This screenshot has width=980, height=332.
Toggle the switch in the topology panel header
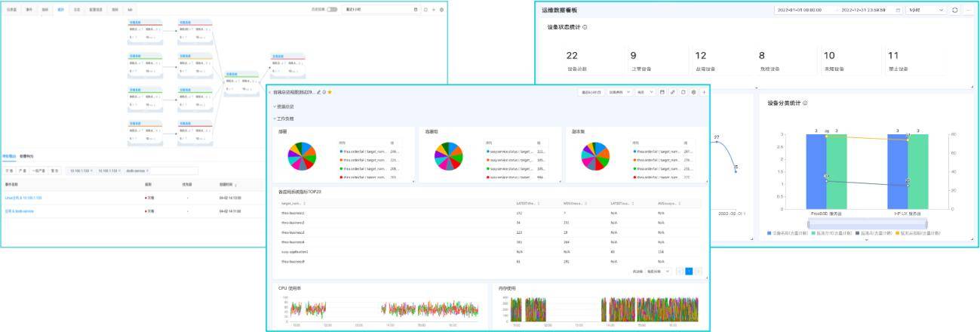pyautogui.click(x=332, y=10)
